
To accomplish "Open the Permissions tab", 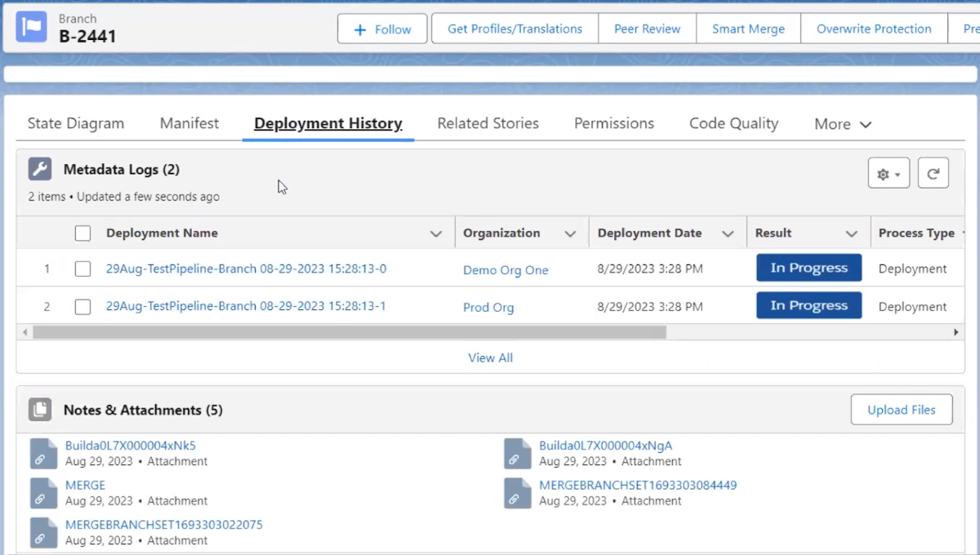I will 614,123.
